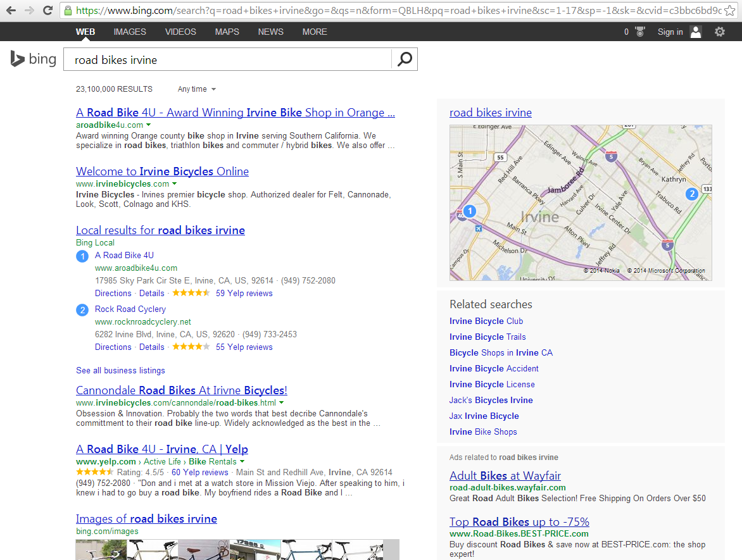Click star rating for Rock Road Cyclery listing

(191, 347)
